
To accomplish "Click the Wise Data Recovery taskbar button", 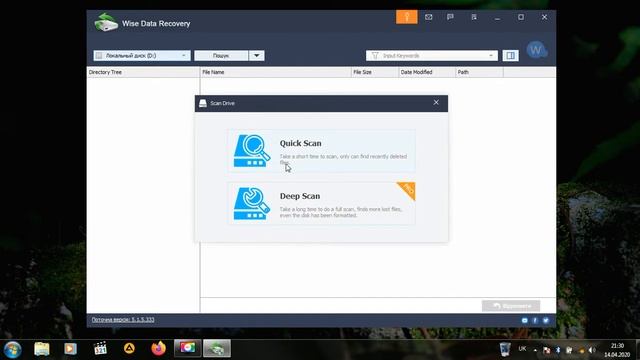I will click(217, 348).
